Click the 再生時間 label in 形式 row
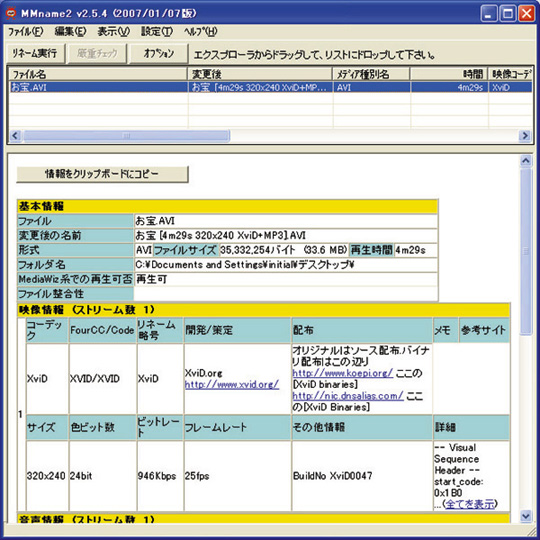Screen dimensions: 540x540 [x=371, y=250]
